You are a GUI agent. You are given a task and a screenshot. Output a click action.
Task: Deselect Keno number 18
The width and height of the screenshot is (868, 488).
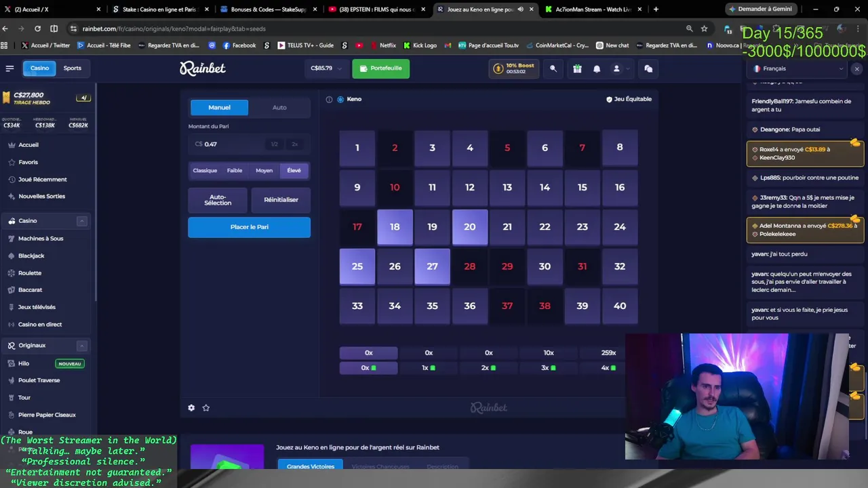tap(395, 227)
